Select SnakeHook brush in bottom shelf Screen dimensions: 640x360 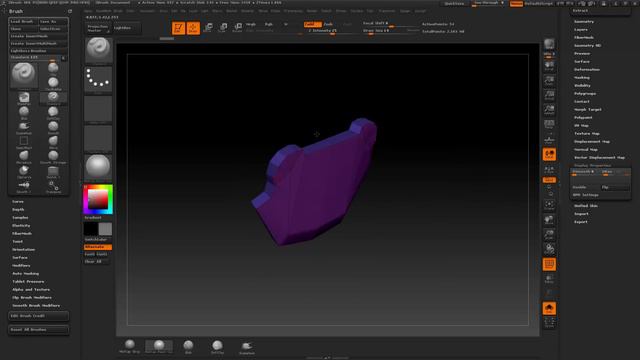point(247,347)
